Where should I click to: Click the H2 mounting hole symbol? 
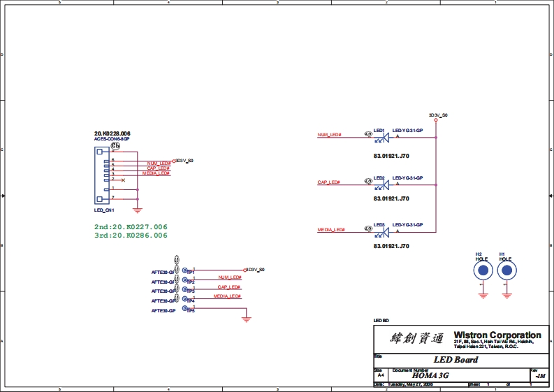[x=482, y=270]
